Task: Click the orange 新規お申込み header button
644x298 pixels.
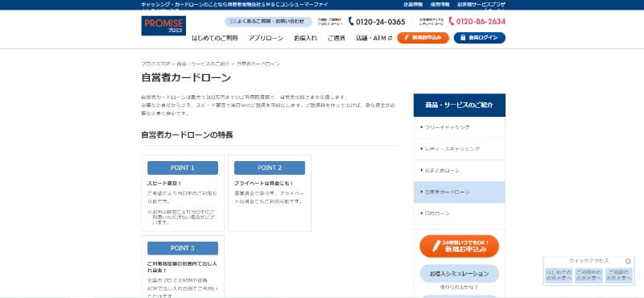Action: point(423,38)
